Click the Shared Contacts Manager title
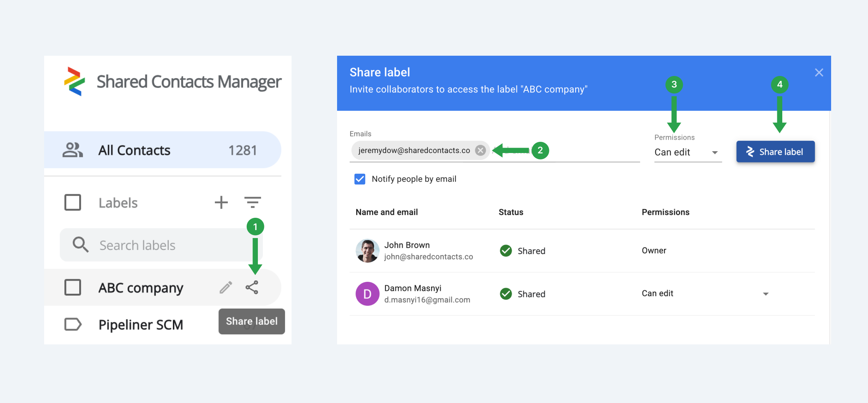This screenshot has height=403, width=868. pos(189,82)
